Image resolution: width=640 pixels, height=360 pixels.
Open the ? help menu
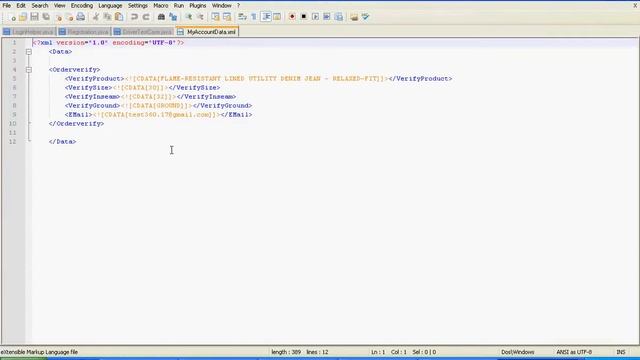(x=238, y=5)
